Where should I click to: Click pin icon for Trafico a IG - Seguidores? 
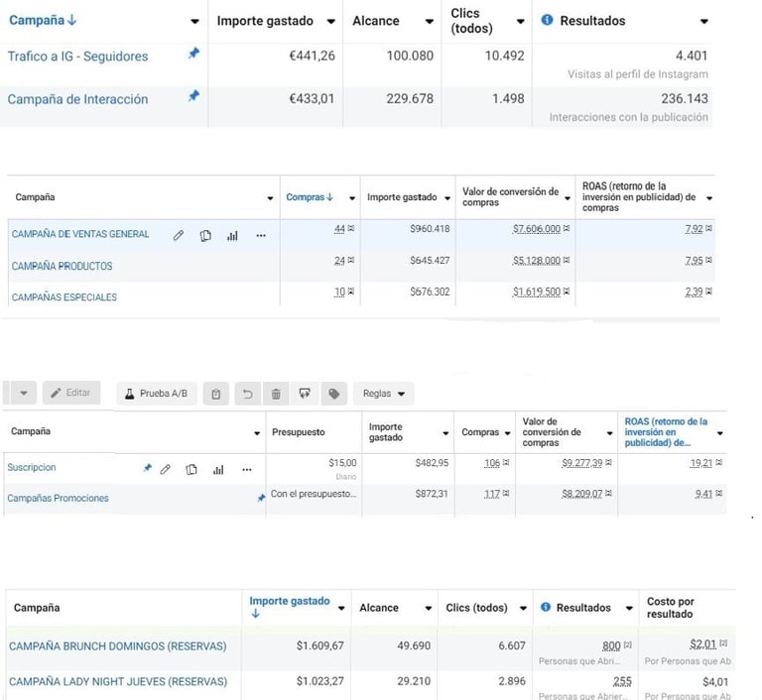[x=193, y=53]
